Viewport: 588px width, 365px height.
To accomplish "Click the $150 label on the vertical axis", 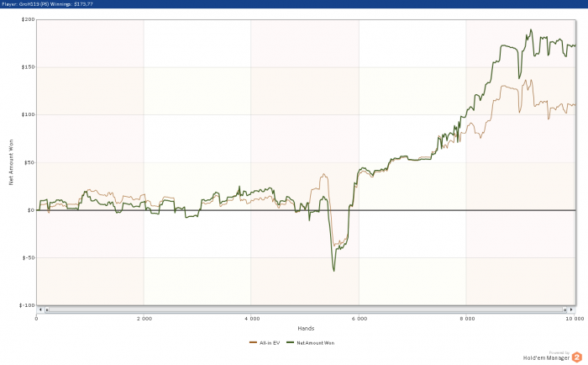I will (28, 67).
